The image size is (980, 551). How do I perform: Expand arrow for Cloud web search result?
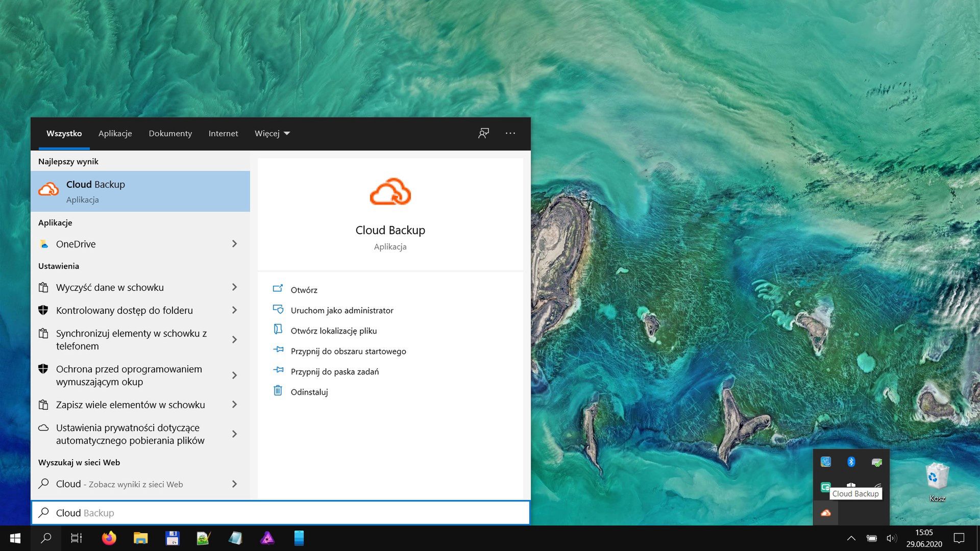pyautogui.click(x=234, y=484)
